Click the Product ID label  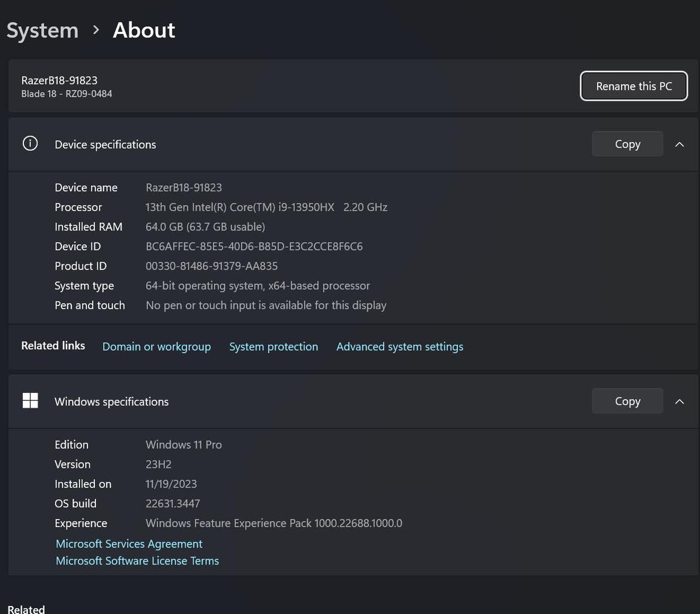point(80,265)
